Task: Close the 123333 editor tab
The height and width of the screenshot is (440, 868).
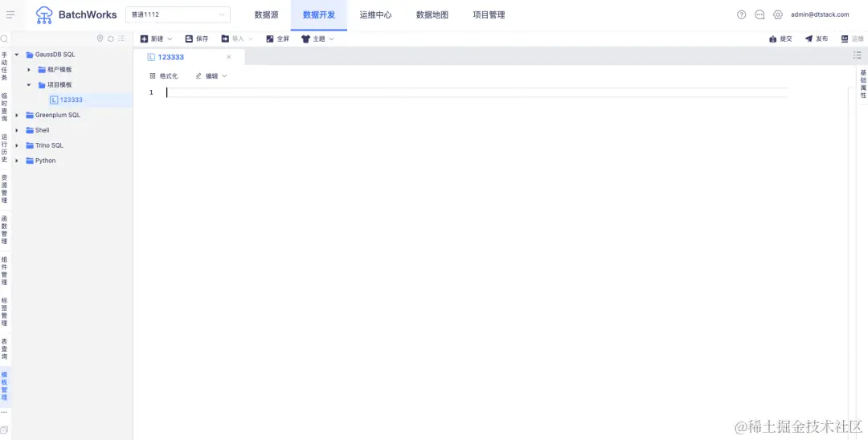Action: point(228,57)
